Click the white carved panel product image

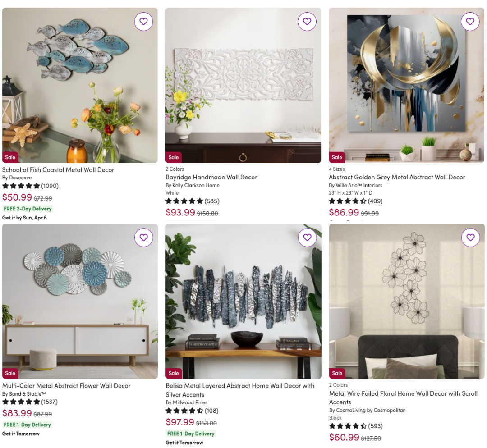243,85
